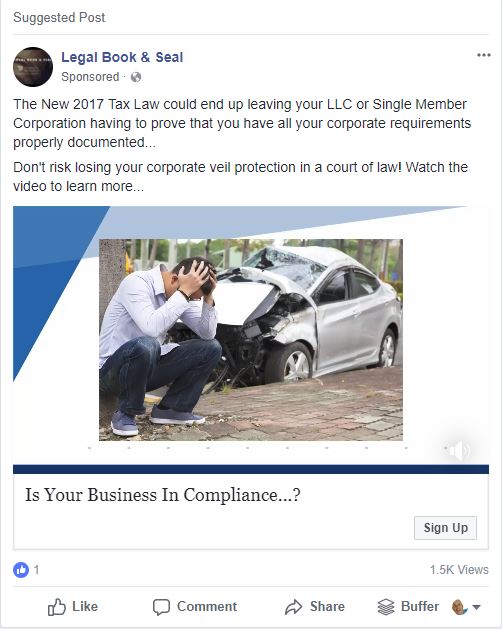The image size is (502, 629).
Task: Open the reaction count next to the like icon
Action: 37,570
